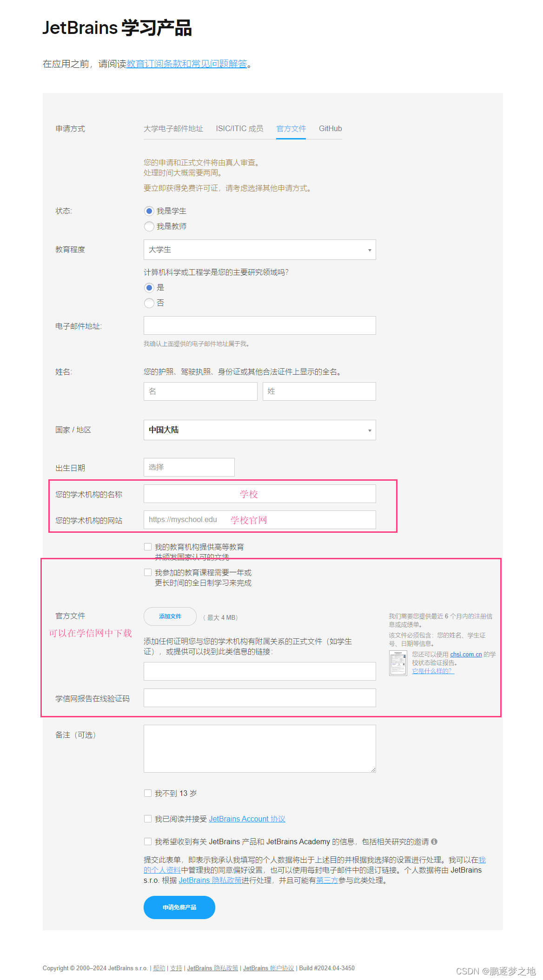Open JetBrains 隐私政策 link in consent paragraph
The image size is (543, 980).
click(x=210, y=881)
